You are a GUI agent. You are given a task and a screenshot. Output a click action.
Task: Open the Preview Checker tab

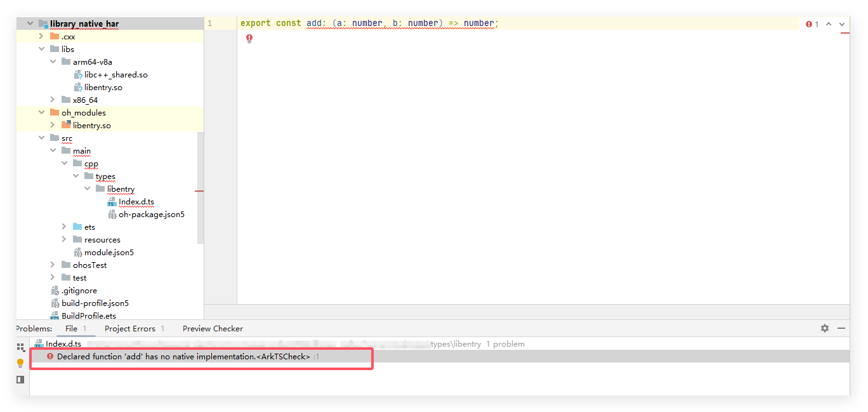click(x=212, y=328)
